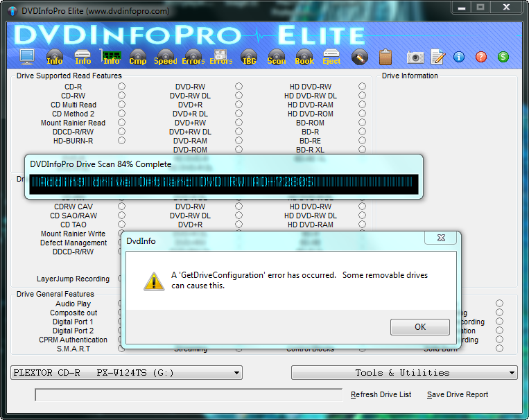This screenshot has width=529, height=420.
Task: Click the 'Drive Information' group label
Action: tap(410, 76)
